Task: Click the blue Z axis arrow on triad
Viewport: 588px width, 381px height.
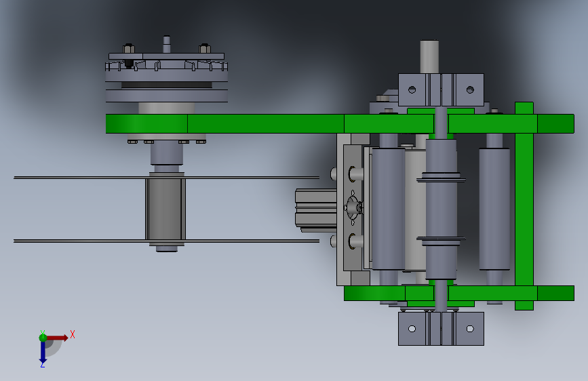Action: pyautogui.click(x=43, y=352)
